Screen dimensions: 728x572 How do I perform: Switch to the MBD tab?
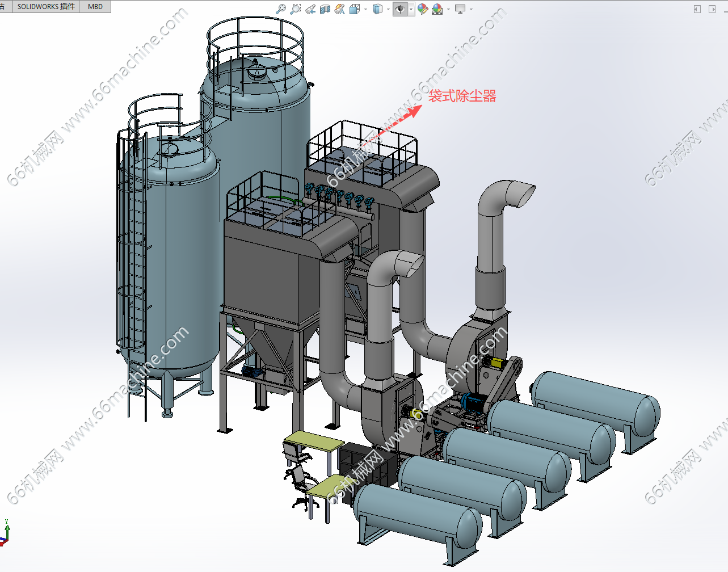[95, 7]
